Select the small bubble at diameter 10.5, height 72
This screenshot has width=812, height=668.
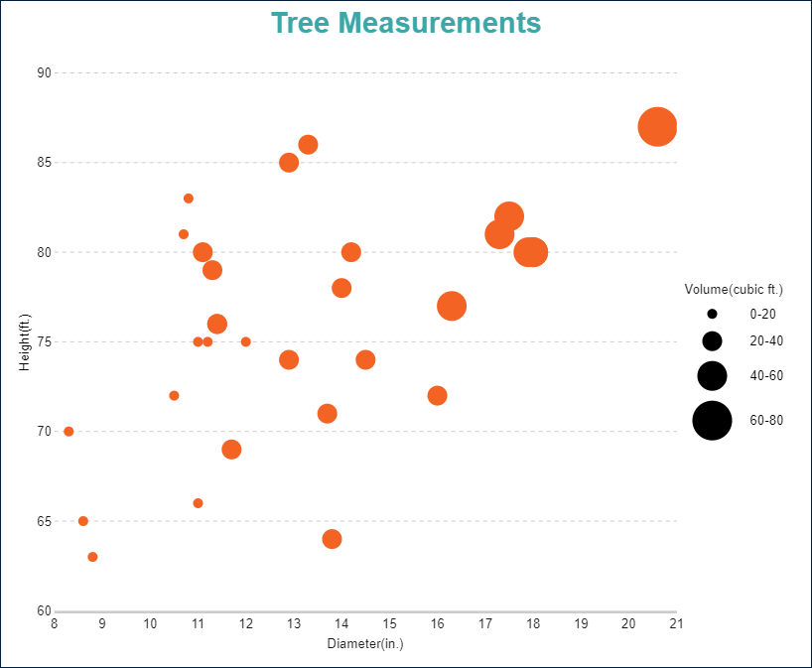tap(174, 396)
